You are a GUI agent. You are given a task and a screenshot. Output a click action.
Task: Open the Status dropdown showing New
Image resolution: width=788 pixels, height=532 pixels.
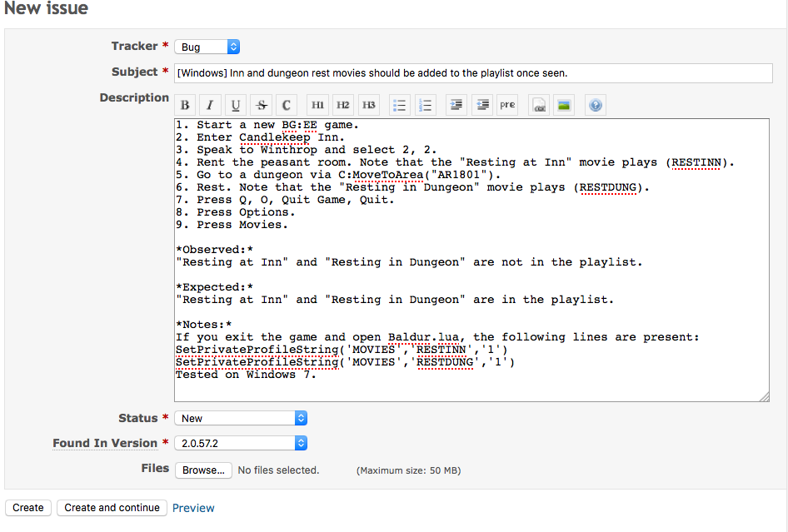point(241,418)
